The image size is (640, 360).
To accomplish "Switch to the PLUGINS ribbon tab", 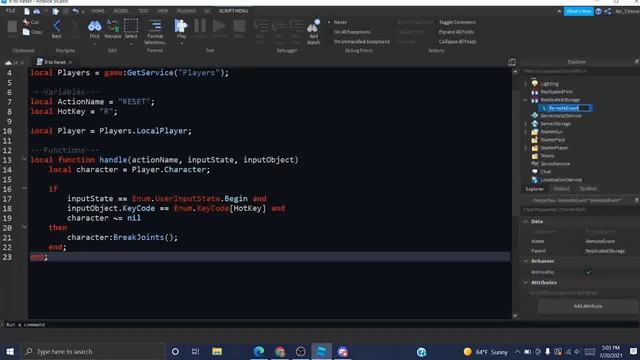I will (186, 11).
